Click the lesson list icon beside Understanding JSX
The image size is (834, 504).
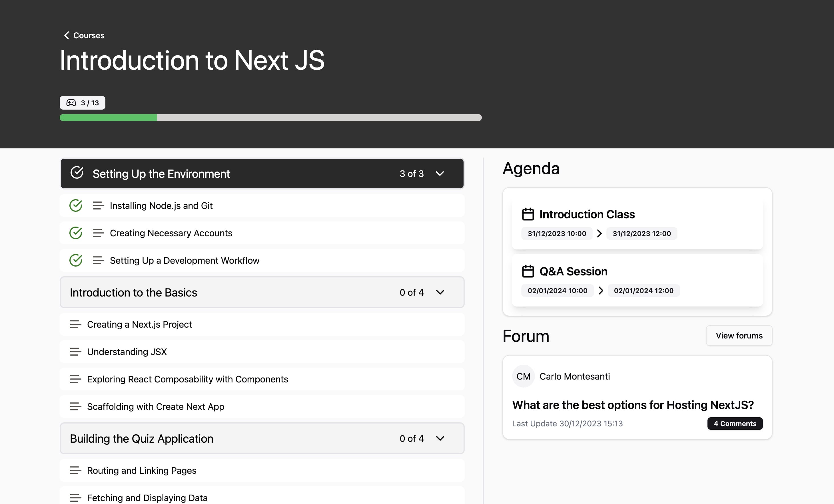click(x=75, y=352)
